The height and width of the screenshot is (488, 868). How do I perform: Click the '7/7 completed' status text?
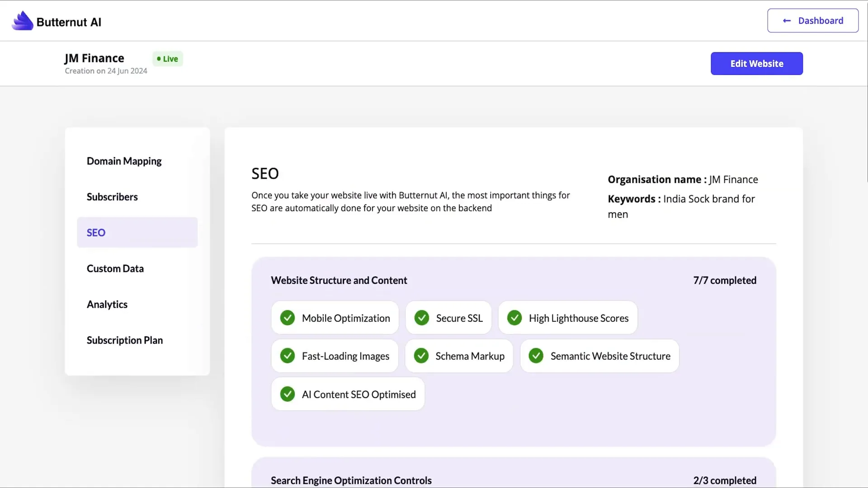[725, 280]
